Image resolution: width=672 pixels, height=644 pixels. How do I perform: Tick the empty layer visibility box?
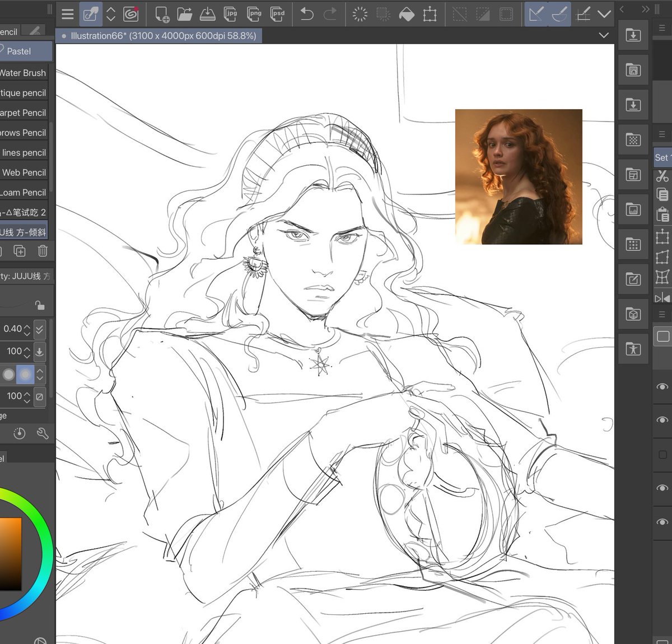click(662, 455)
